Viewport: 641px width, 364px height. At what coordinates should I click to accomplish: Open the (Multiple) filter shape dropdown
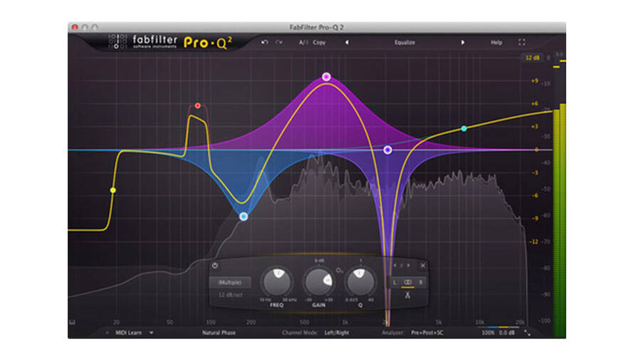230,282
